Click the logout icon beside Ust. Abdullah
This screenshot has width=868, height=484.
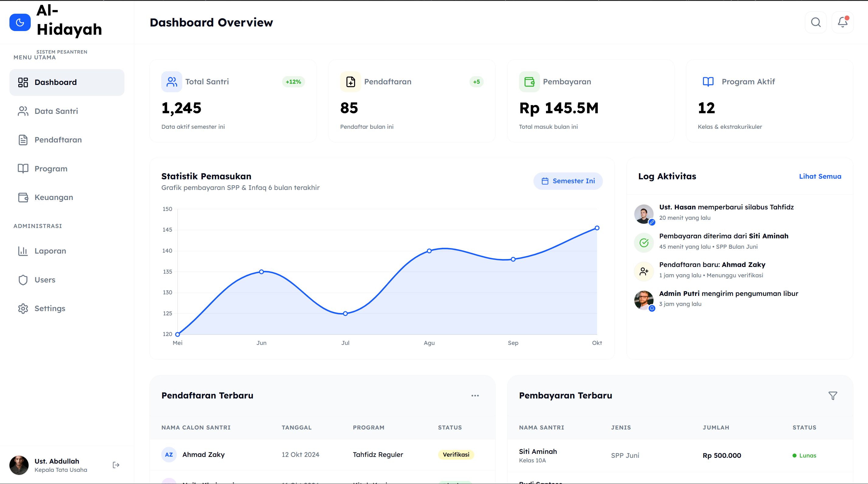(x=116, y=465)
